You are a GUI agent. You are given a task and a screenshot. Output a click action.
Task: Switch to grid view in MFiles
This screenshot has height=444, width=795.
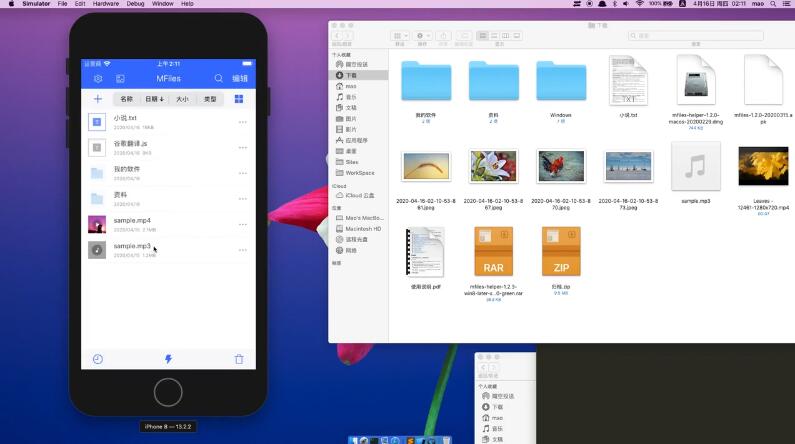(239, 99)
